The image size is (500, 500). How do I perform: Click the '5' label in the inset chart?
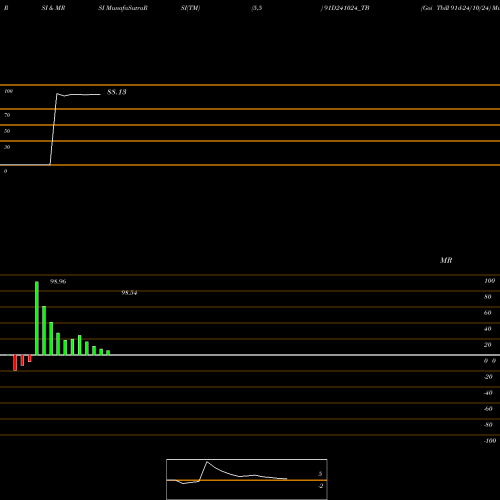pyautogui.click(x=320, y=474)
